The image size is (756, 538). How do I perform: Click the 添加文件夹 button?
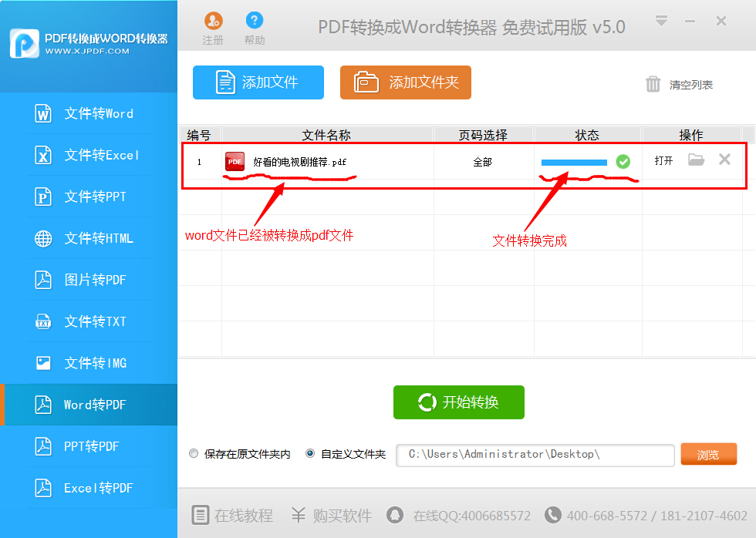coord(405,82)
